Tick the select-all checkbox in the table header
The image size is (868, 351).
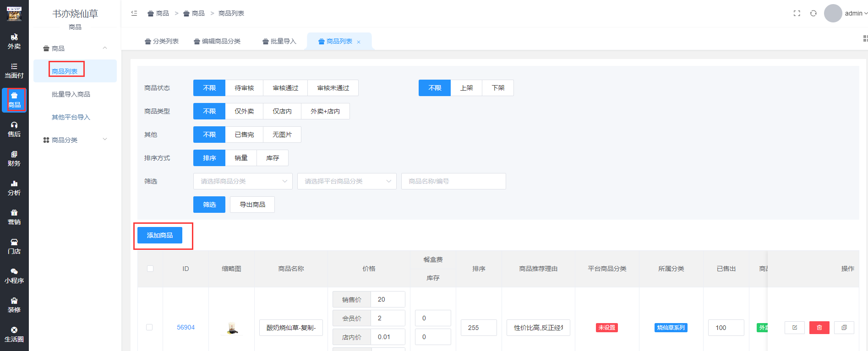click(x=150, y=269)
